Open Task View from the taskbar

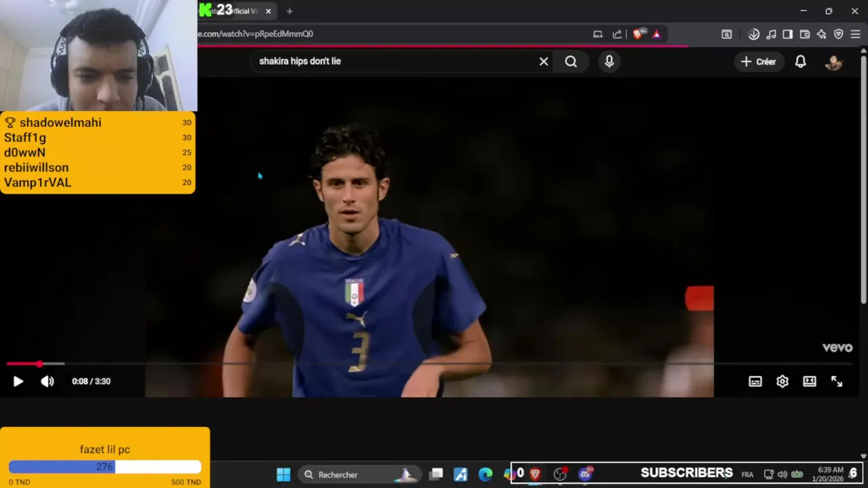tap(436, 474)
